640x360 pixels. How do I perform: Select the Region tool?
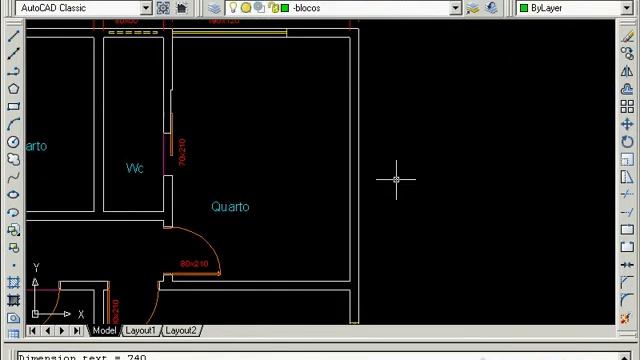(x=13, y=318)
